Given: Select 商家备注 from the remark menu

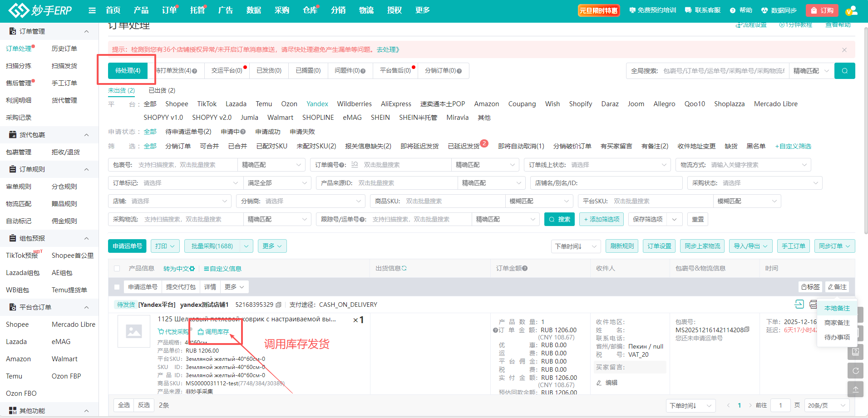Looking at the screenshot, I should [837, 323].
